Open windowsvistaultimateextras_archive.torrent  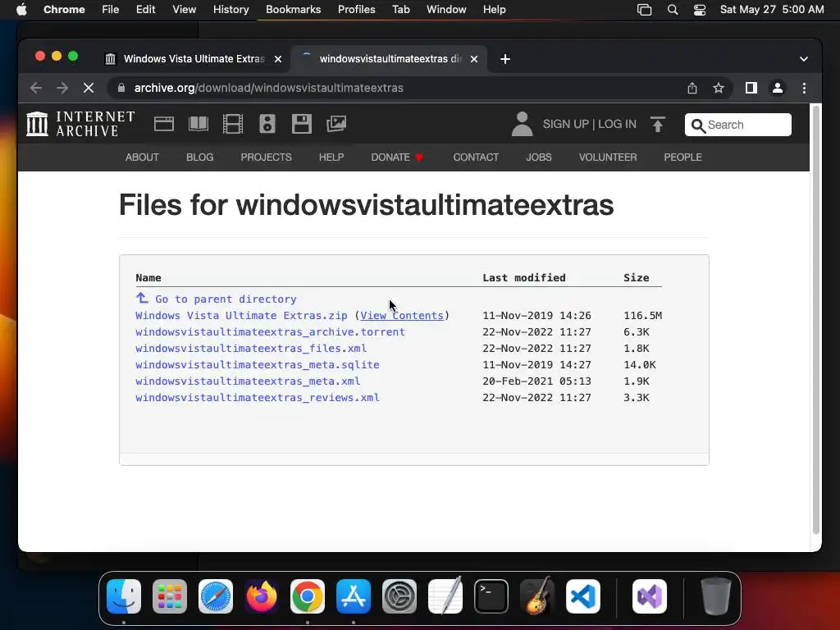270,332
